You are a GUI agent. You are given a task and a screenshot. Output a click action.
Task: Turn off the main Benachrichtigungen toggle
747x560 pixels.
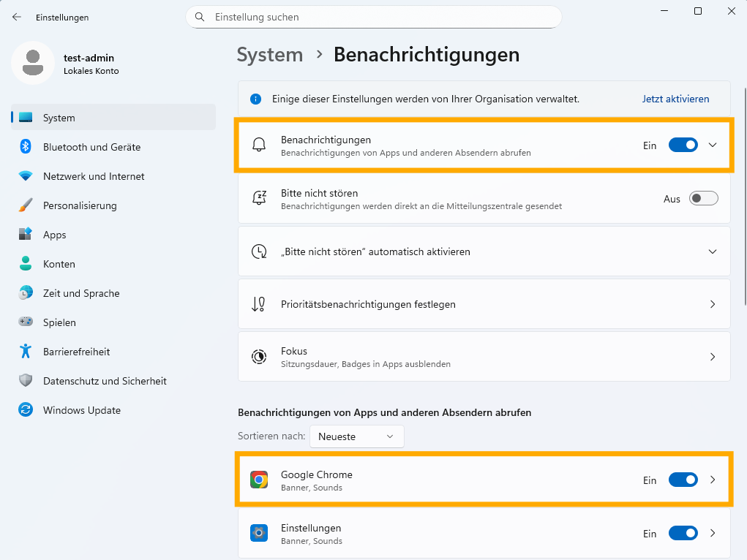pos(683,145)
